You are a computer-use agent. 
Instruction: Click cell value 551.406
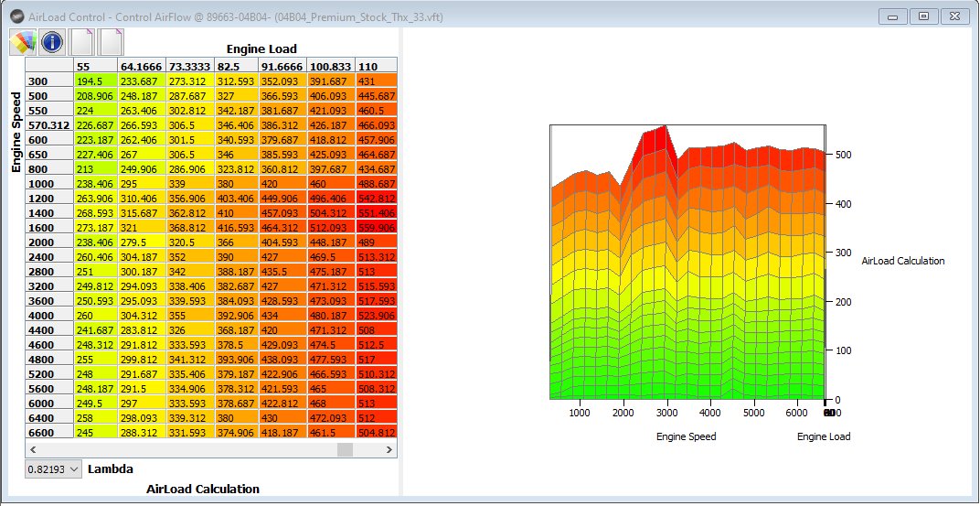(x=376, y=212)
